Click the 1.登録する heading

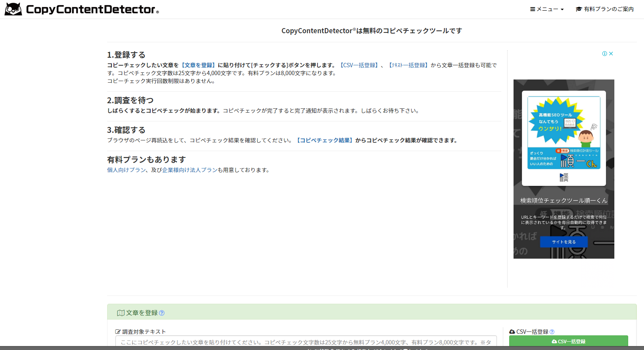pos(127,55)
